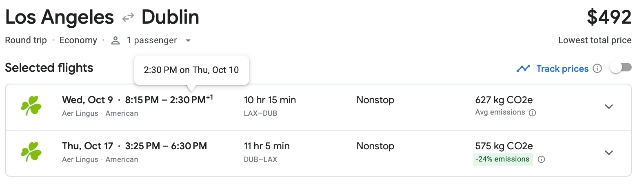Click the passenger person icon
This screenshot has height=186, width=644.
click(115, 40)
